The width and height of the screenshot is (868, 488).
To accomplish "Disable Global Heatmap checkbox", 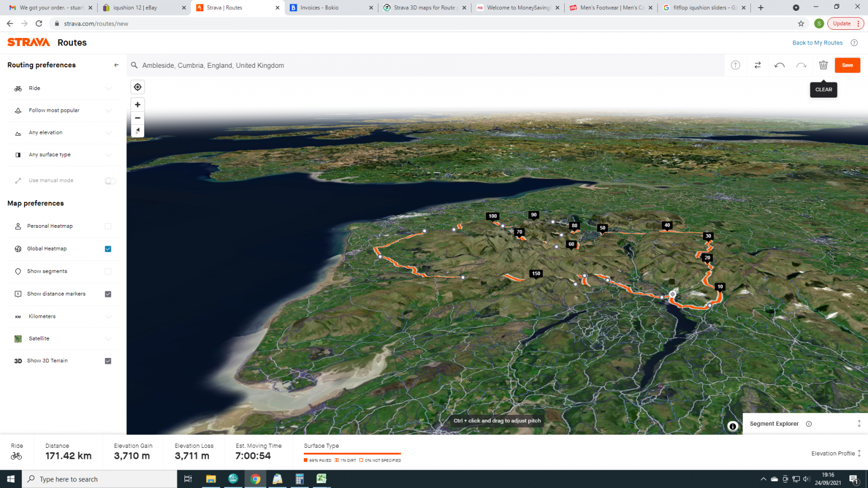I will tap(108, 249).
